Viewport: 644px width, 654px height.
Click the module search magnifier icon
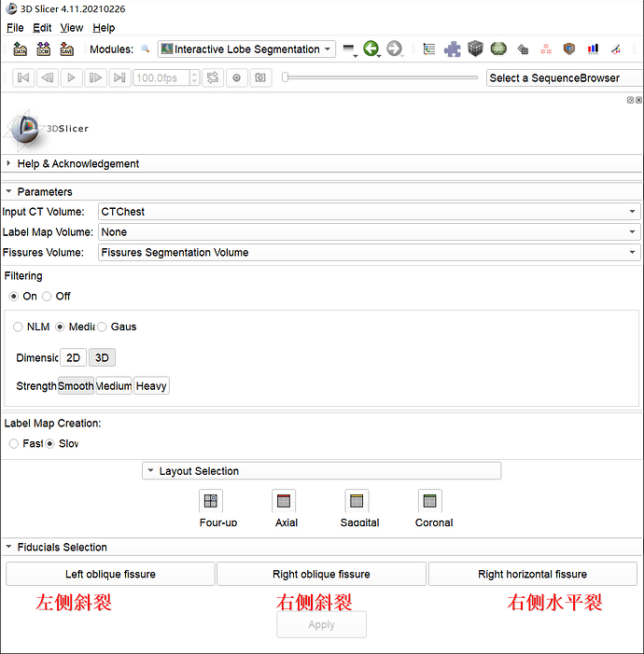(145, 49)
